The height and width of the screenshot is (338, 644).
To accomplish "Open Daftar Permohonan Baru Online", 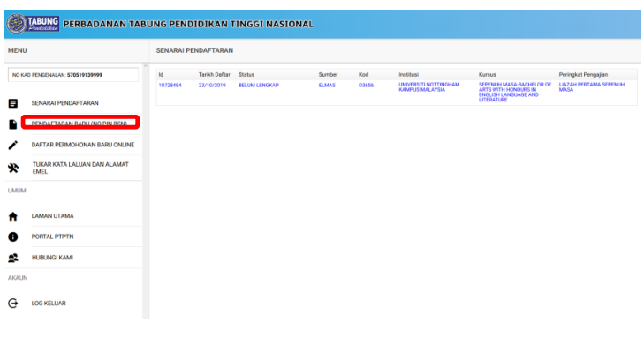I will 83,145.
